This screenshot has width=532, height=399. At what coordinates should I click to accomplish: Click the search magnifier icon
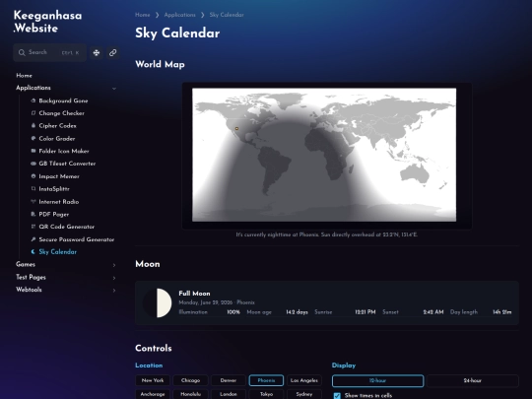point(22,52)
